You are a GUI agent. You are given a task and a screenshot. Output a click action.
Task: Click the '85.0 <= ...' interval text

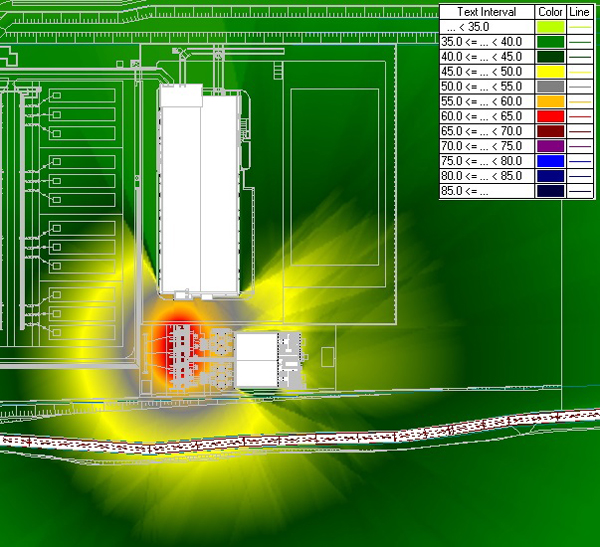click(x=465, y=191)
